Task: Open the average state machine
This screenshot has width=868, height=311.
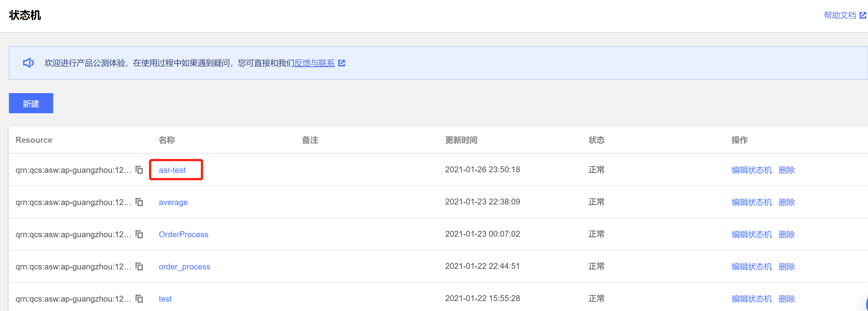Action: click(x=173, y=202)
